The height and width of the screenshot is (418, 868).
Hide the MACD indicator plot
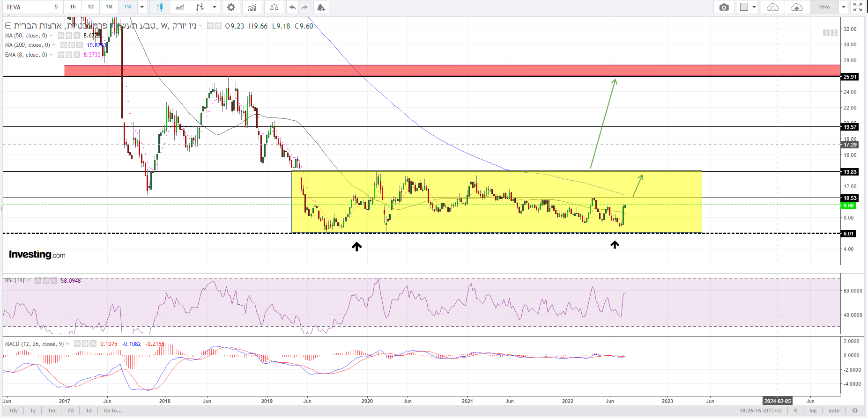(77, 344)
